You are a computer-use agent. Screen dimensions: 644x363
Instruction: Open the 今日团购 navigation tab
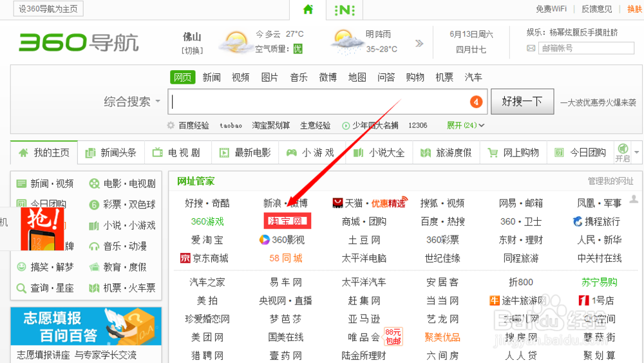tap(580, 153)
